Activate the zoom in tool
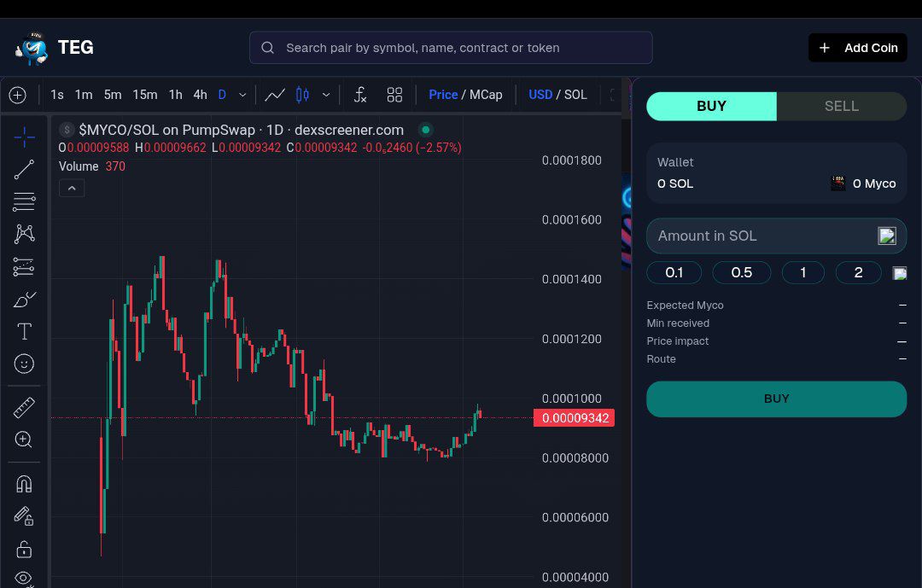This screenshot has width=922, height=588. coord(24,440)
